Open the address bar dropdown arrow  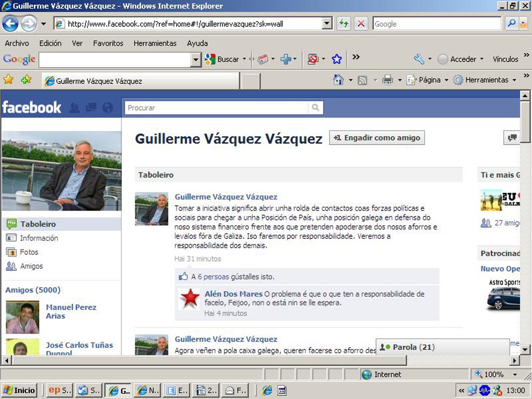coord(327,23)
